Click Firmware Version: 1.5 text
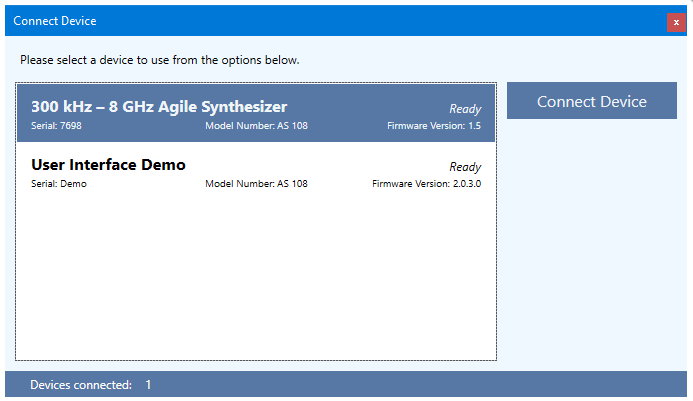693x401 pixels. 434,126
